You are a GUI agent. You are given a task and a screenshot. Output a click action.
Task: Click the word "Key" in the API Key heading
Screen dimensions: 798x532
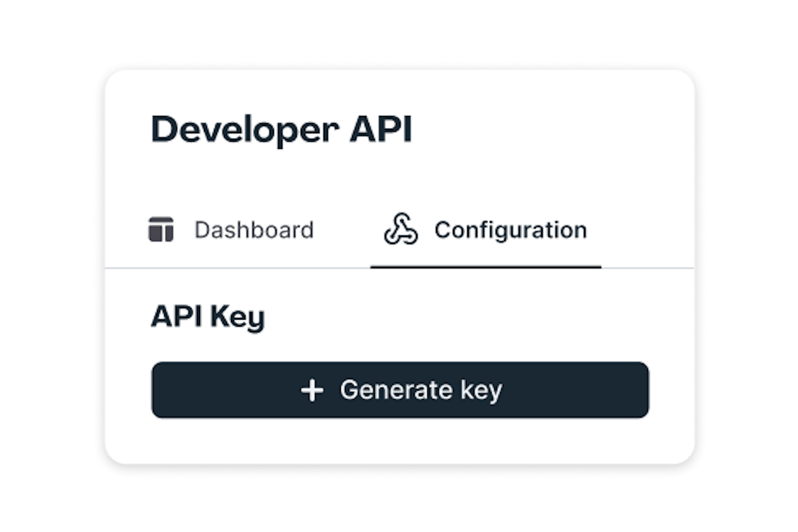(237, 317)
